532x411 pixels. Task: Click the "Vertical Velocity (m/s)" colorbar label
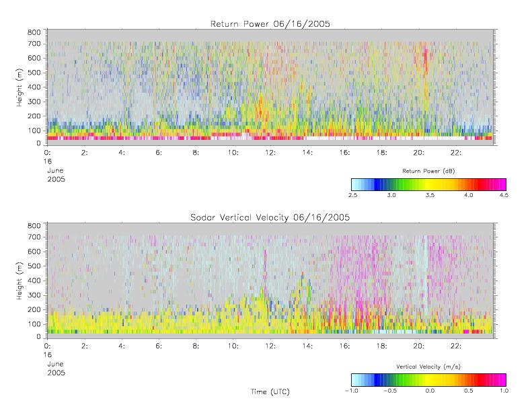coord(428,367)
